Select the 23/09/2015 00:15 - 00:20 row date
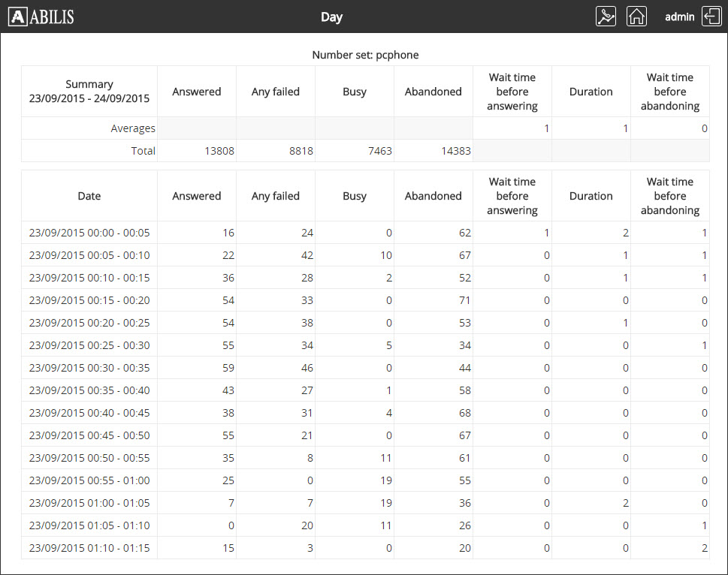 coord(89,300)
